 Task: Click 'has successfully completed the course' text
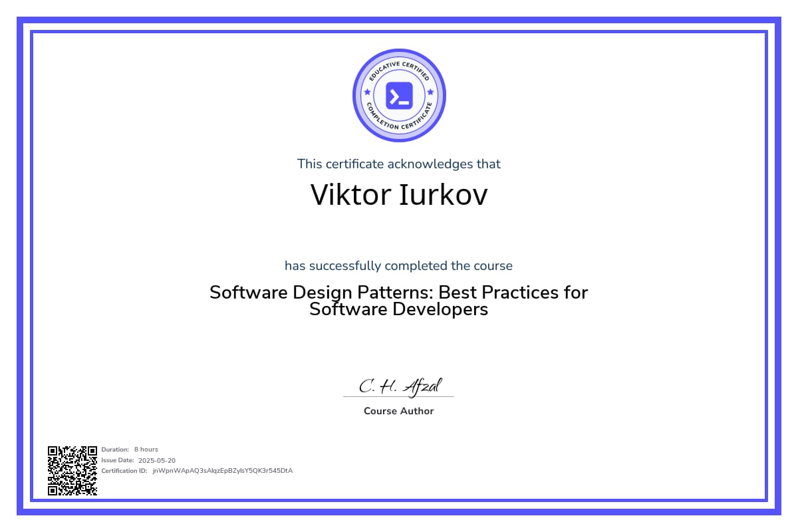click(399, 266)
